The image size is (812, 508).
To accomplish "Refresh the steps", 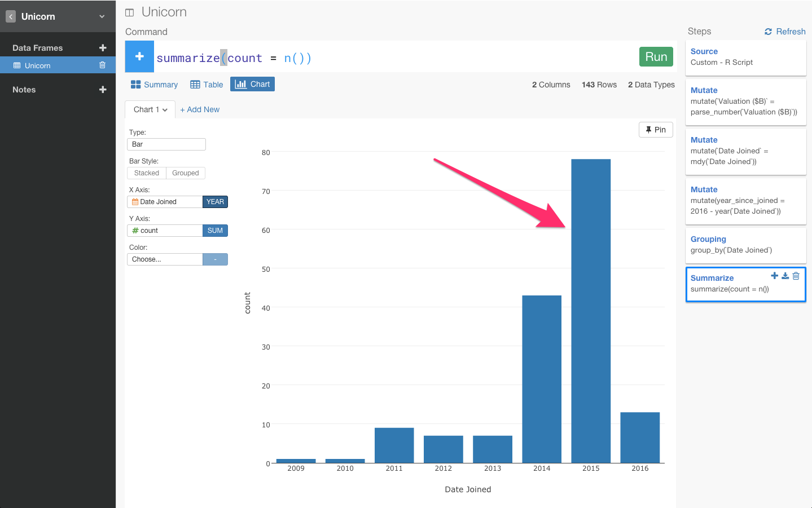I will (785, 32).
